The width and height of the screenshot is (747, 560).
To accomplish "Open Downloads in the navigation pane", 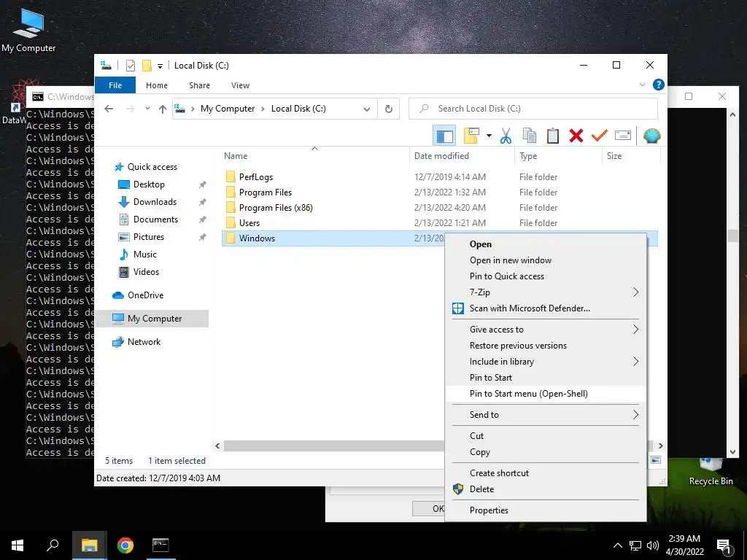I will point(155,202).
